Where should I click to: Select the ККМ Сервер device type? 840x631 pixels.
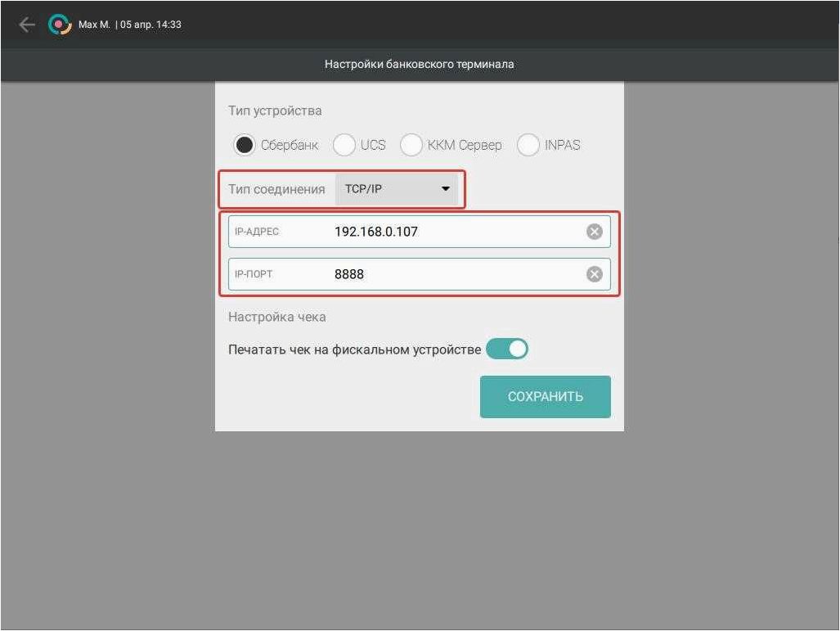pos(411,145)
